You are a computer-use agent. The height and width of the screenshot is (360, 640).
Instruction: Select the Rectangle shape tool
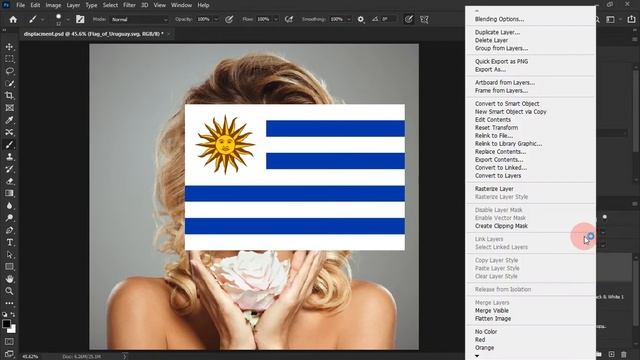[x=9, y=267]
